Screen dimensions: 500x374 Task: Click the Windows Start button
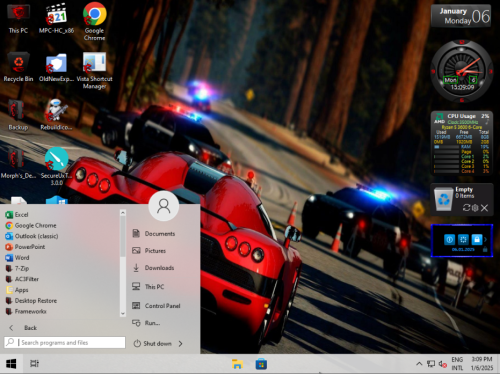point(11,364)
